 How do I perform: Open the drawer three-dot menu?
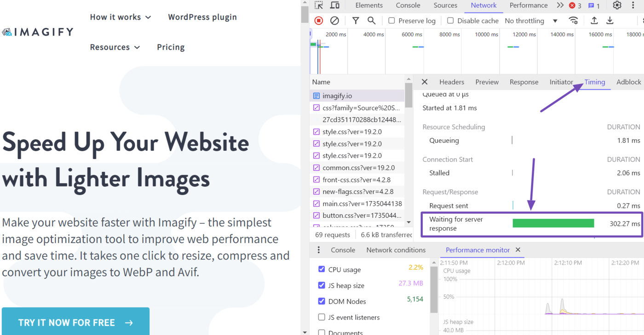(319, 250)
